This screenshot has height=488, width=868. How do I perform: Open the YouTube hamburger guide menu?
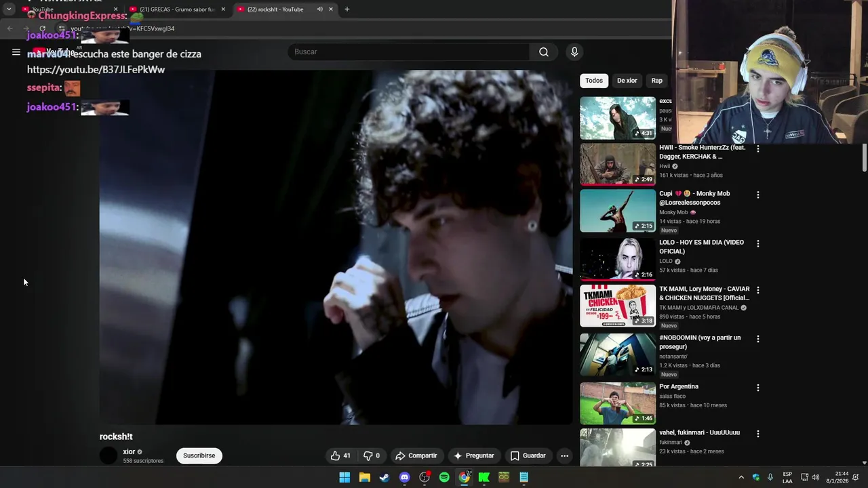click(x=16, y=52)
